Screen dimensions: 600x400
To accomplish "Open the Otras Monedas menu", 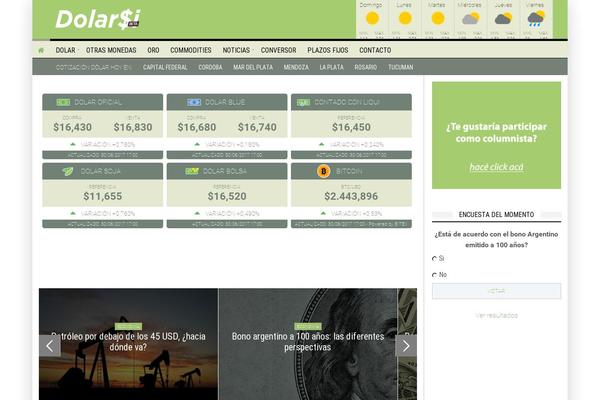I will point(111,50).
